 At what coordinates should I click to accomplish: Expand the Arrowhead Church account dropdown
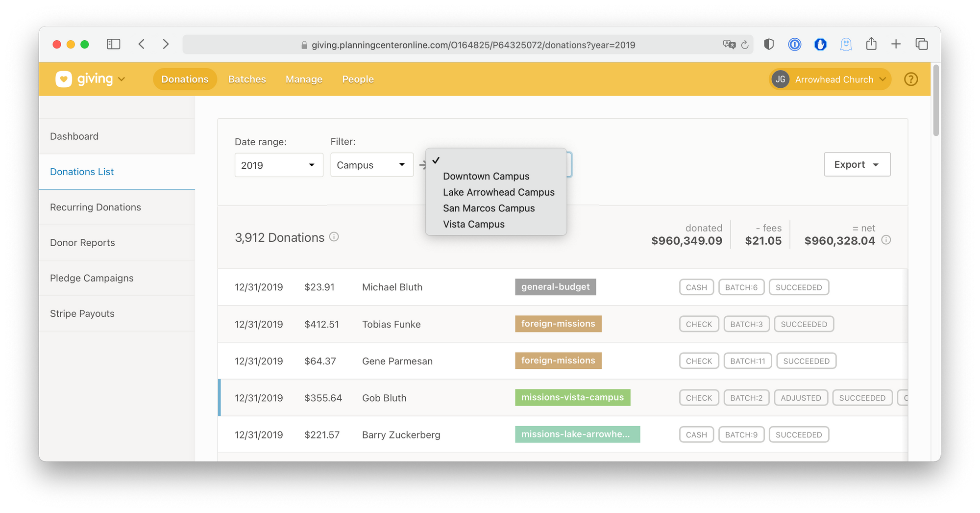pyautogui.click(x=829, y=79)
